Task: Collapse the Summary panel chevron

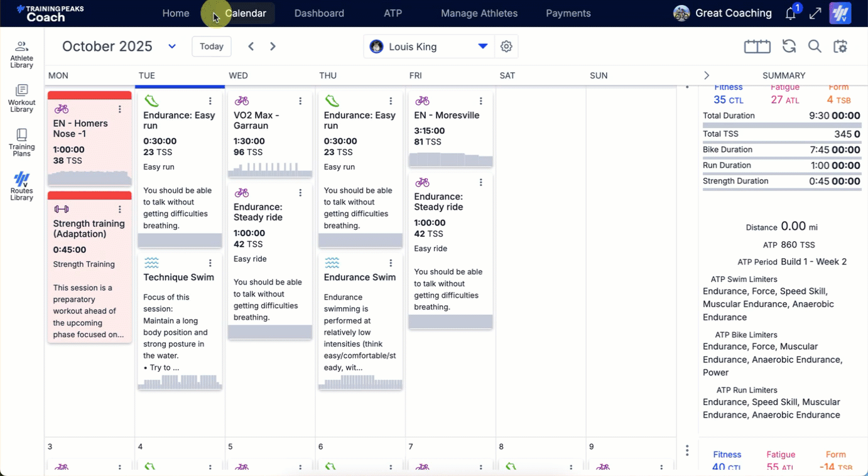Action: click(707, 75)
